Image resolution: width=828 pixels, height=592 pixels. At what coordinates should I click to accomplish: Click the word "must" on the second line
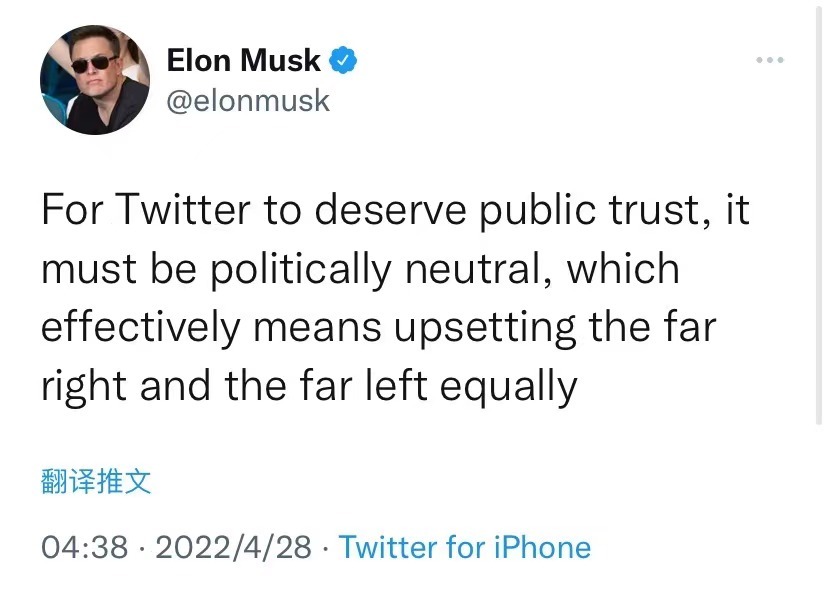89,269
